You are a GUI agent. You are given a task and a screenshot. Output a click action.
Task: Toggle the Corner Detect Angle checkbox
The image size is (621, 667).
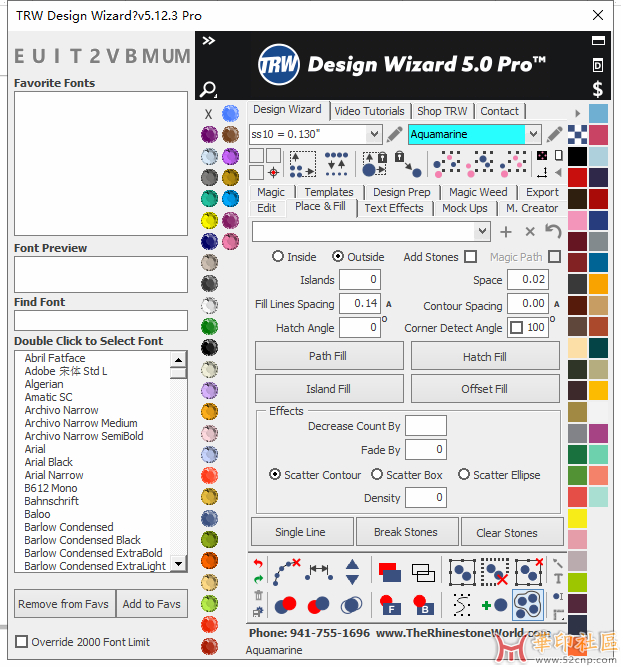516,328
